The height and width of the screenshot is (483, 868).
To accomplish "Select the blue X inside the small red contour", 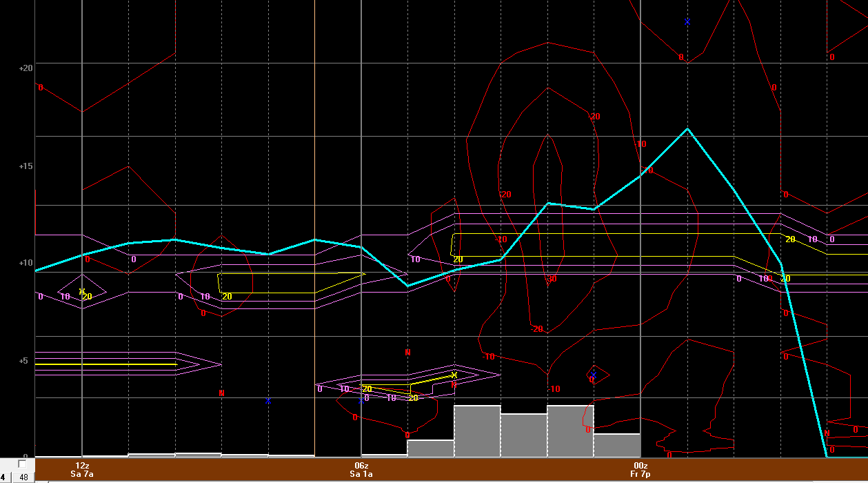I will coord(593,375).
